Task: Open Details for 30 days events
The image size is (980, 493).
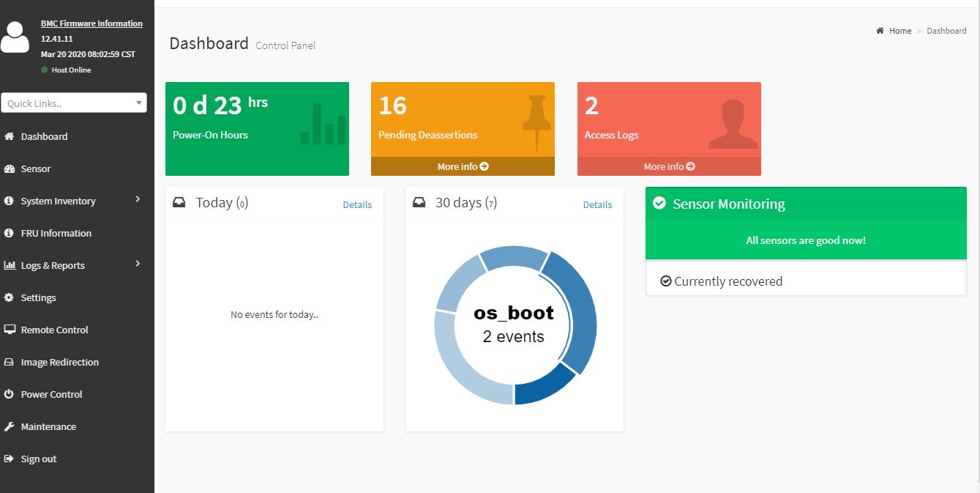Action: (x=597, y=204)
